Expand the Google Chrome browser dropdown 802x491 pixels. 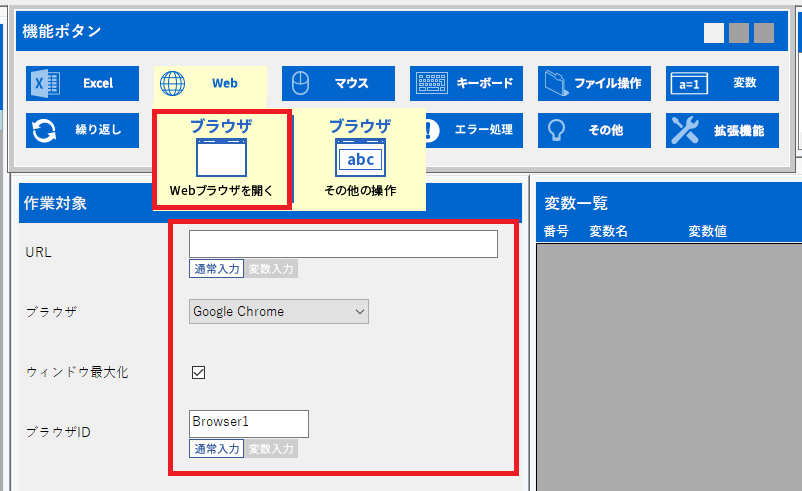tap(279, 311)
